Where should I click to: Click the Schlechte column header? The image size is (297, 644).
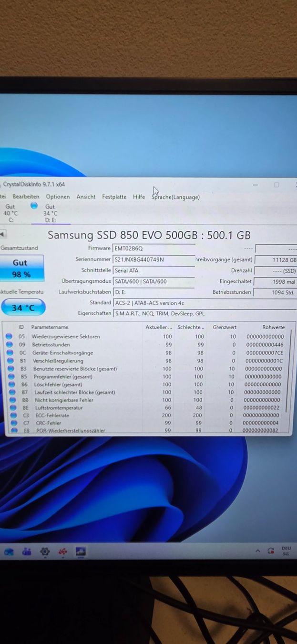click(x=191, y=327)
